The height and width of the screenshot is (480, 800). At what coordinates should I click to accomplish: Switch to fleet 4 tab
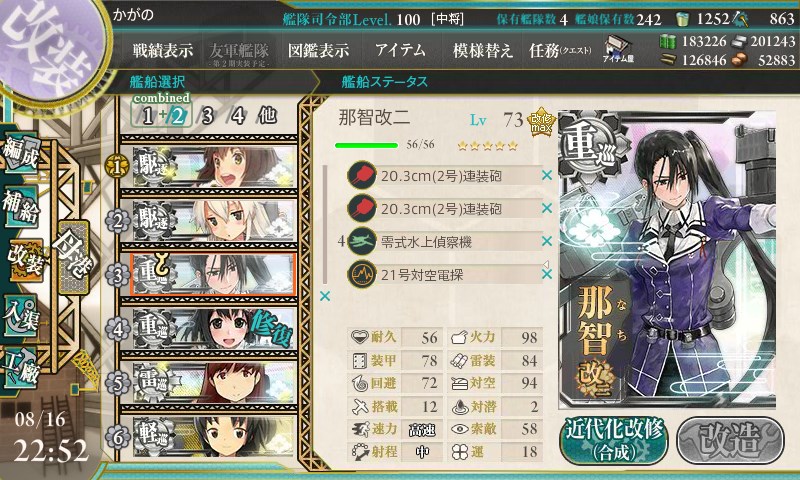coord(238,116)
